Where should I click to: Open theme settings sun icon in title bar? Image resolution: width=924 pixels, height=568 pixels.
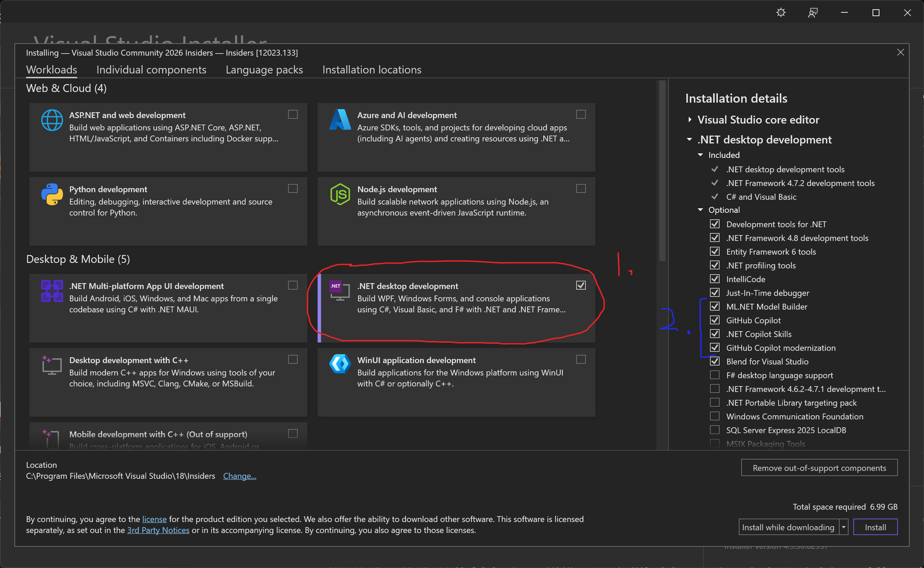point(781,12)
